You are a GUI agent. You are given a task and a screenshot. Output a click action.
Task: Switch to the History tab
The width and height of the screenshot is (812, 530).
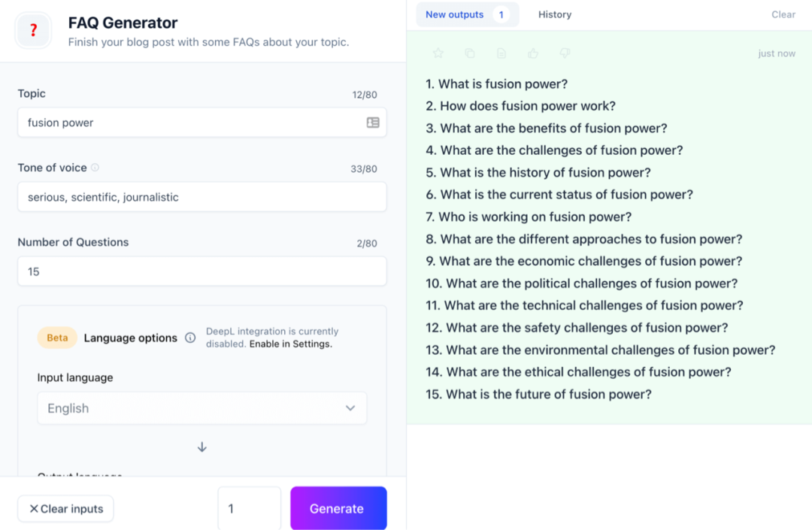[x=555, y=14]
